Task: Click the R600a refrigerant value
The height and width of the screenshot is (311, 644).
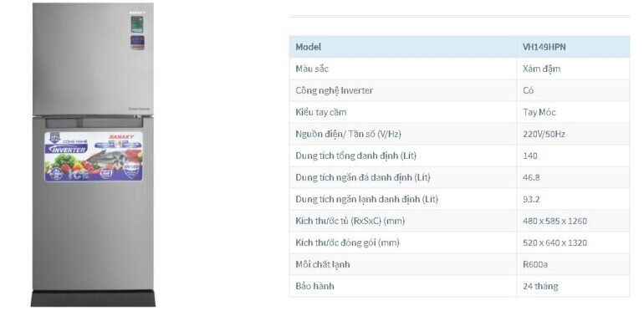Action: pyautogui.click(x=534, y=264)
